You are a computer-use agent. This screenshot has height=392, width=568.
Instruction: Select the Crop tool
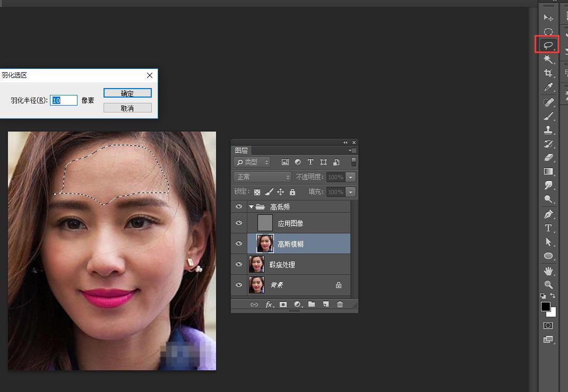click(548, 73)
